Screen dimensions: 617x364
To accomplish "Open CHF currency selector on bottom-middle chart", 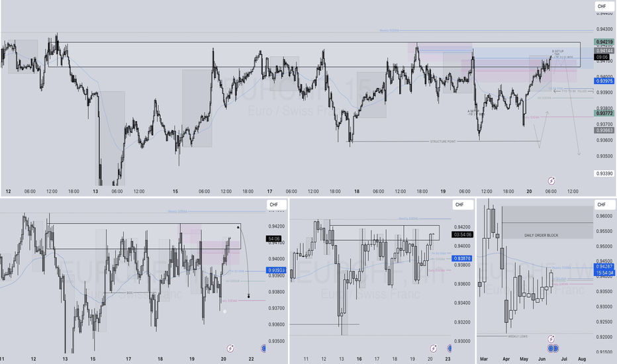I will point(461,205).
